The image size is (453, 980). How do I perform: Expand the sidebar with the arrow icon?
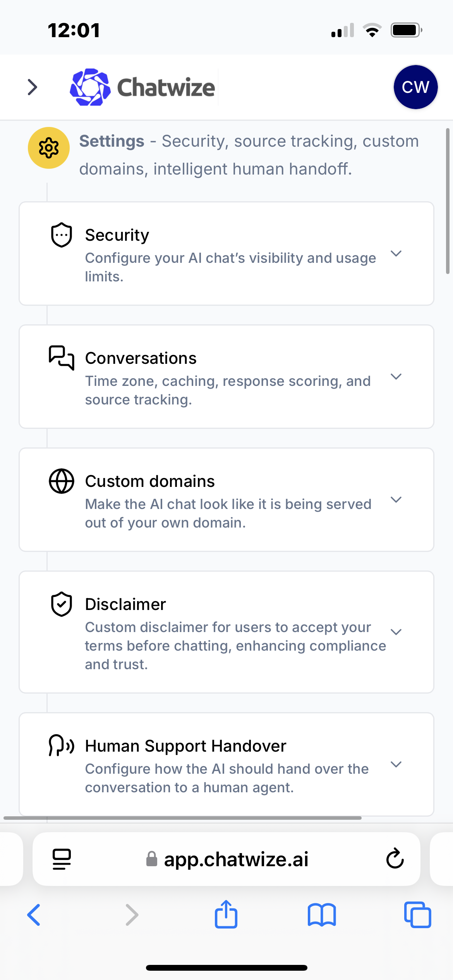pos(33,87)
